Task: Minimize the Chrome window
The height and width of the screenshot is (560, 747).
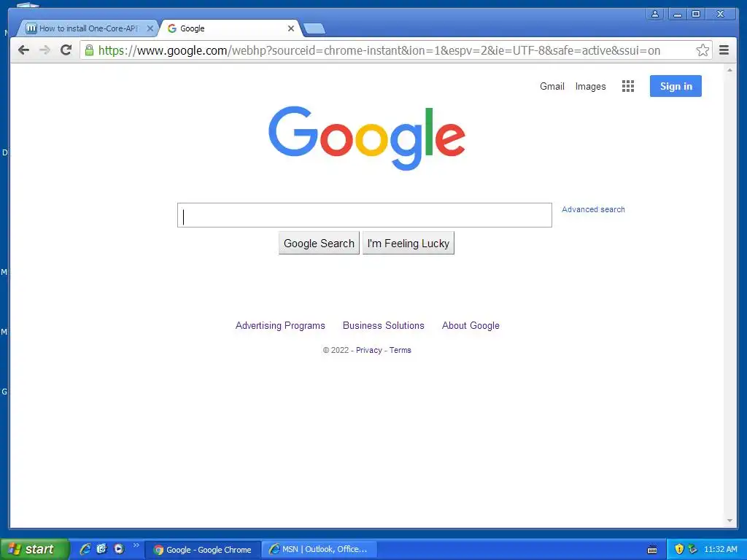Action: [677, 14]
